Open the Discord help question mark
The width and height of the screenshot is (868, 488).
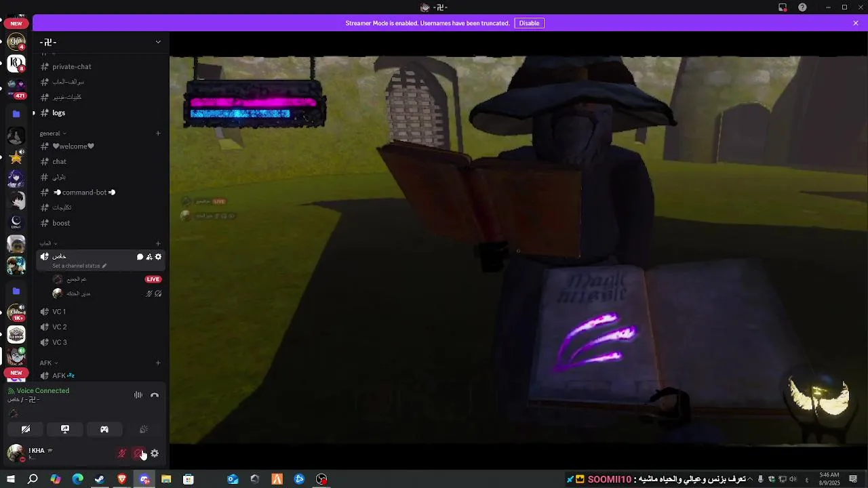click(x=803, y=7)
